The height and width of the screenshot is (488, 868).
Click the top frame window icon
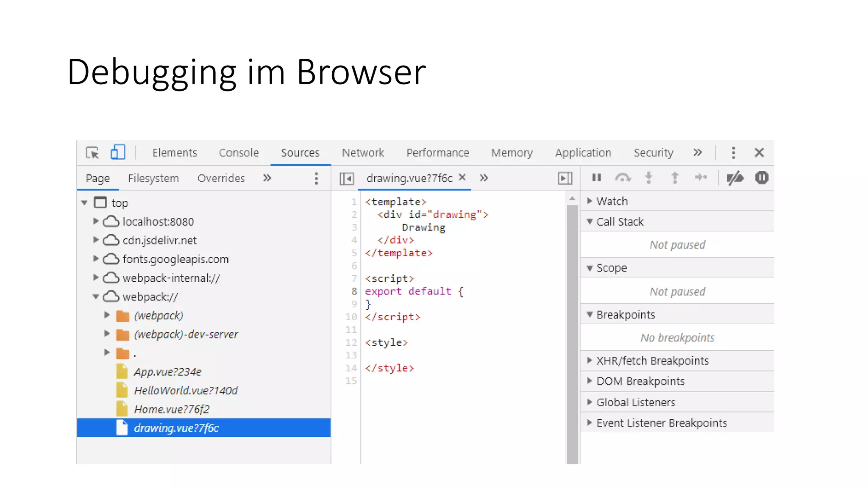point(100,202)
